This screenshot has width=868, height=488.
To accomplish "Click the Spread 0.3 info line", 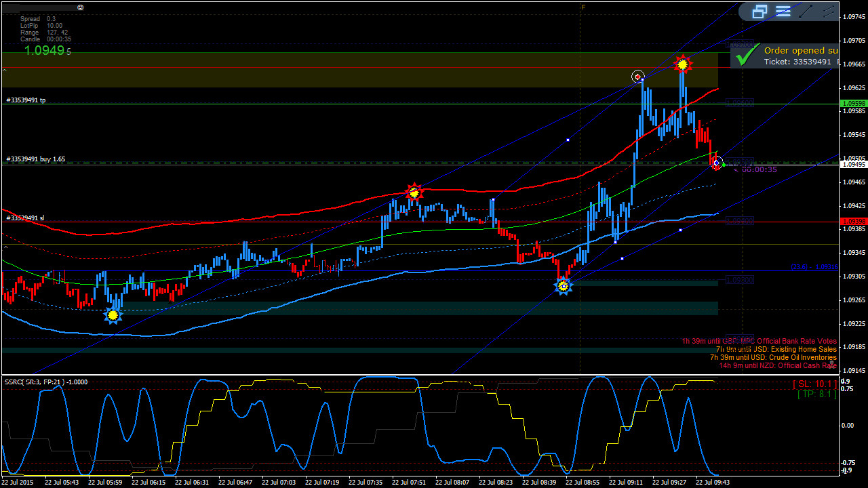I will 39,19.
